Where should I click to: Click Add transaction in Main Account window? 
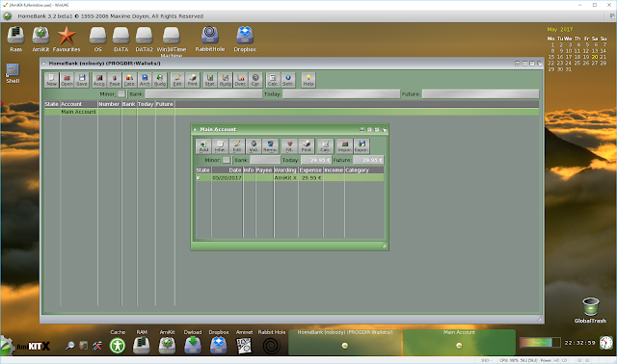click(203, 145)
